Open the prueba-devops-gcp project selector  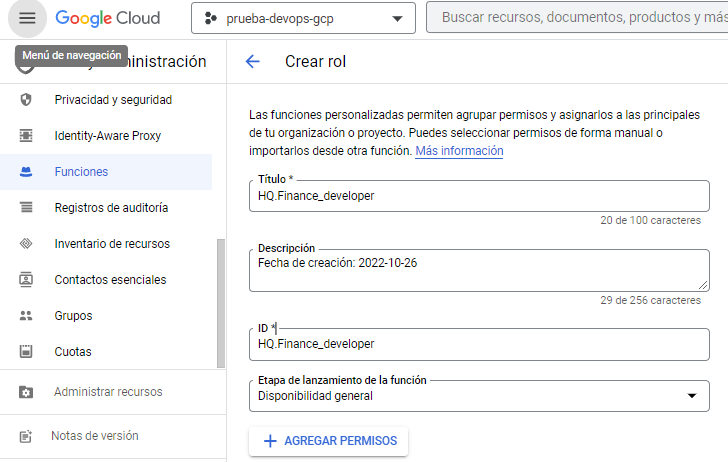303,18
